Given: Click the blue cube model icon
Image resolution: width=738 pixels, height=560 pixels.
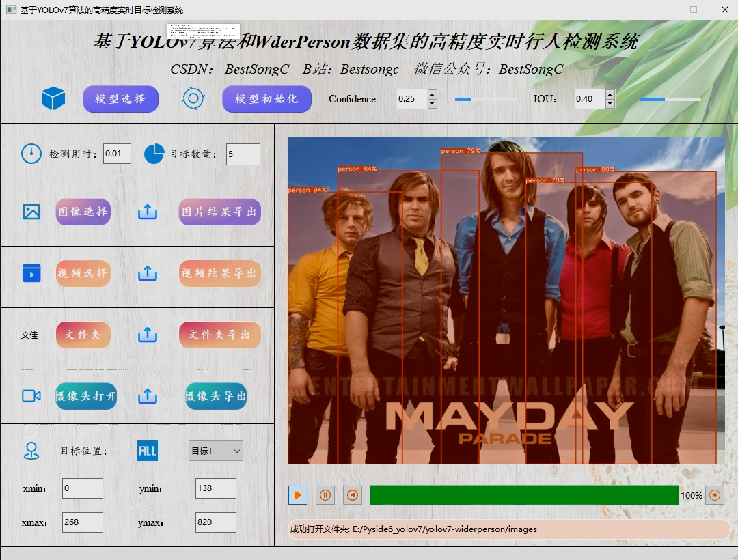Looking at the screenshot, I should coord(53,99).
